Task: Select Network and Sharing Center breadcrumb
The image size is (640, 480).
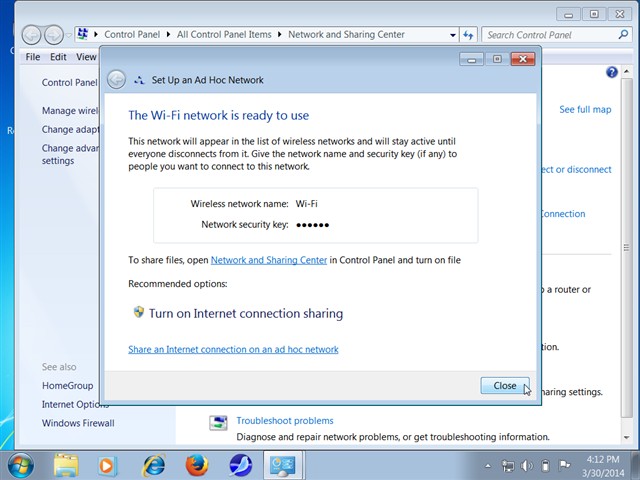Action: click(346, 34)
